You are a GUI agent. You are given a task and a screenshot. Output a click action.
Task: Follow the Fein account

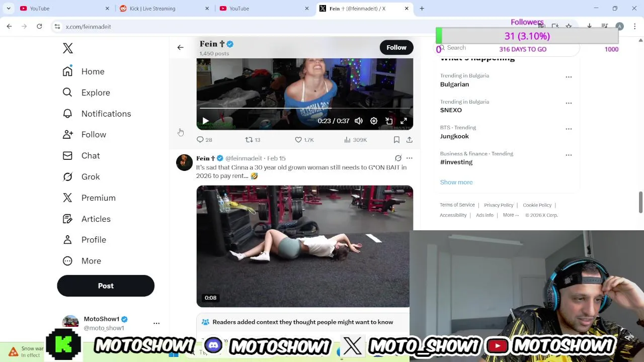(396, 47)
